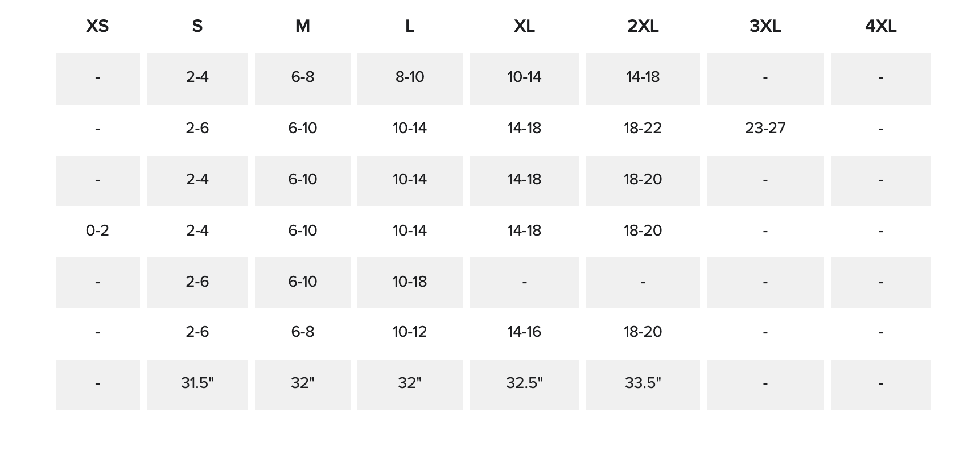Select the L column header

pyautogui.click(x=410, y=26)
